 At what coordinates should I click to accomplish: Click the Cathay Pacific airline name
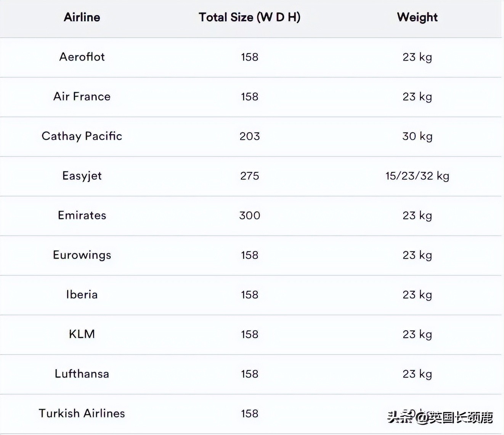click(x=82, y=136)
